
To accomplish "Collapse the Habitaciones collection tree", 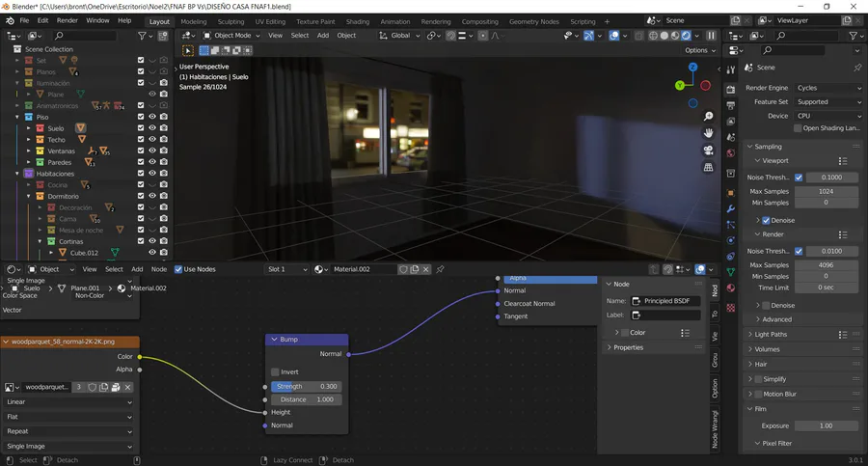I will [17, 174].
